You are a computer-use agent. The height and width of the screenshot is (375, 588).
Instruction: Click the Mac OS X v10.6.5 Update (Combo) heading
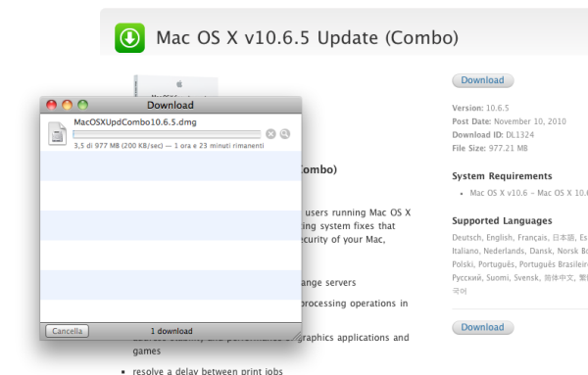pyautogui.click(x=307, y=38)
